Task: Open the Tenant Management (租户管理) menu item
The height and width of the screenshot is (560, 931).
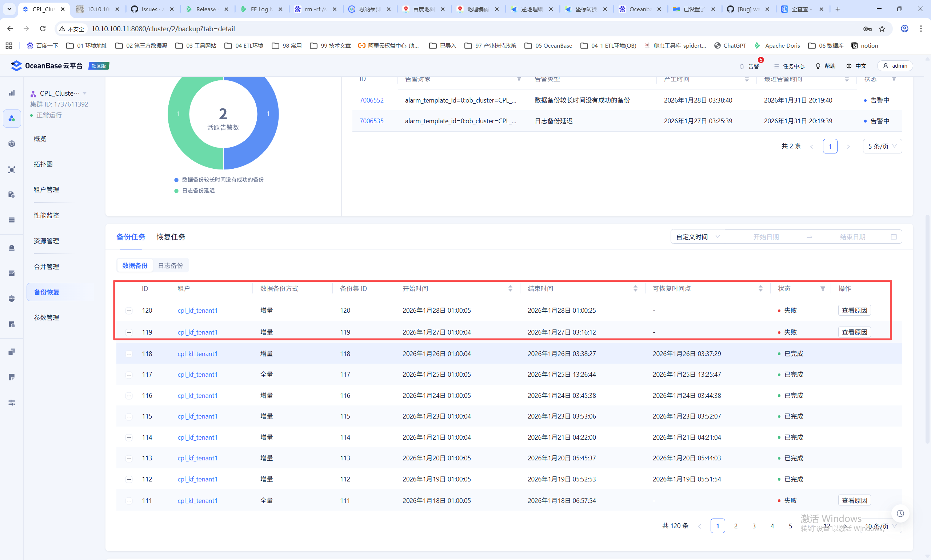Action: tap(47, 189)
